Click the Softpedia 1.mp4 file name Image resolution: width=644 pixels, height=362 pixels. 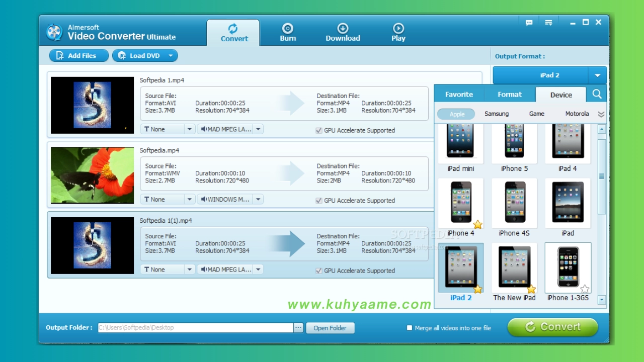point(162,80)
